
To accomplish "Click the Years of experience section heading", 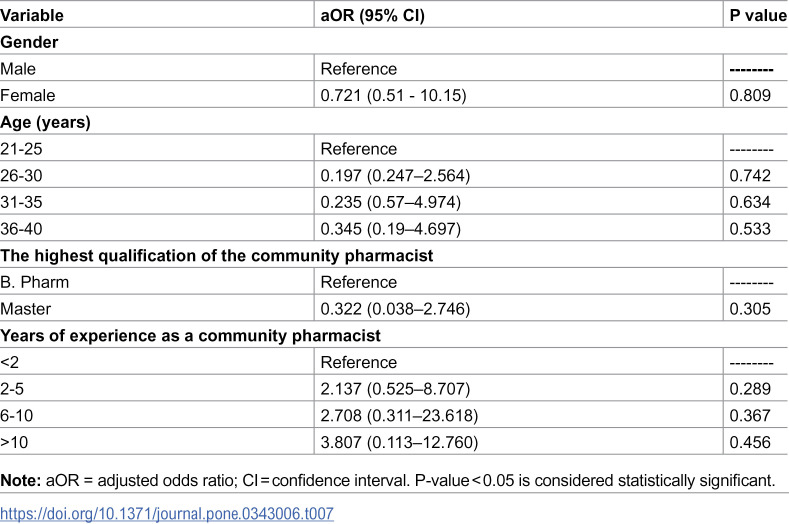I will click(x=190, y=336).
